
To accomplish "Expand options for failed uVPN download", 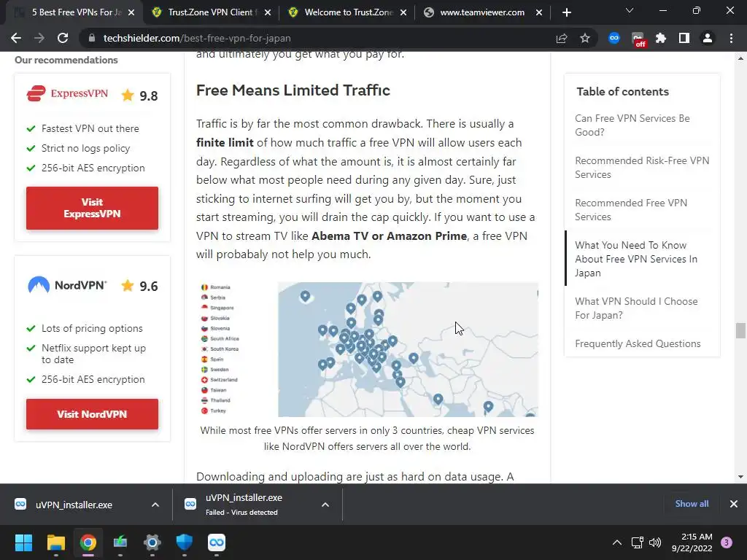I will click(x=325, y=505).
